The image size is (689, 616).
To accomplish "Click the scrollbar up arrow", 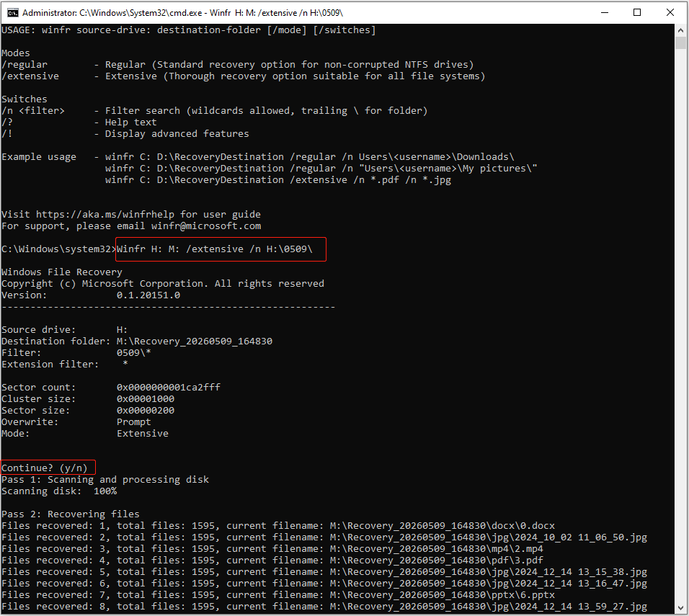I will [x=680, y=30].
